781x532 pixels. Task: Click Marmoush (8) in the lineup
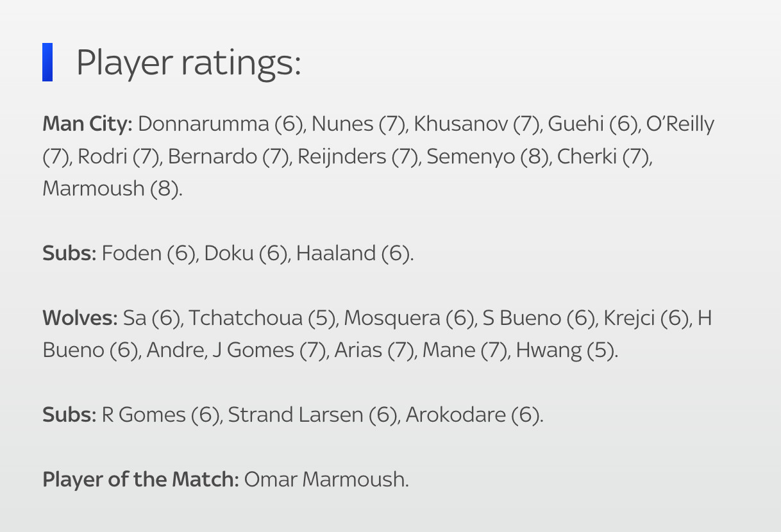112,188
